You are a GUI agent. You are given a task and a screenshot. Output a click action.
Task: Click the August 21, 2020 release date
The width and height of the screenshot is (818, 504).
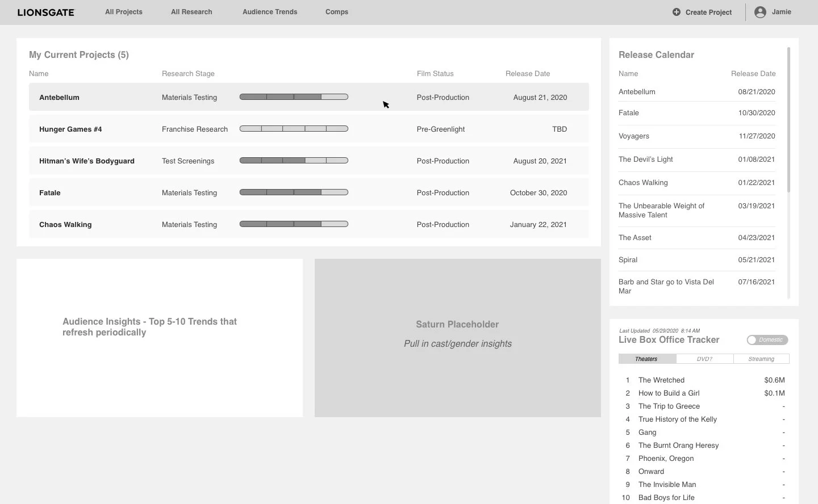click(540, 98)
